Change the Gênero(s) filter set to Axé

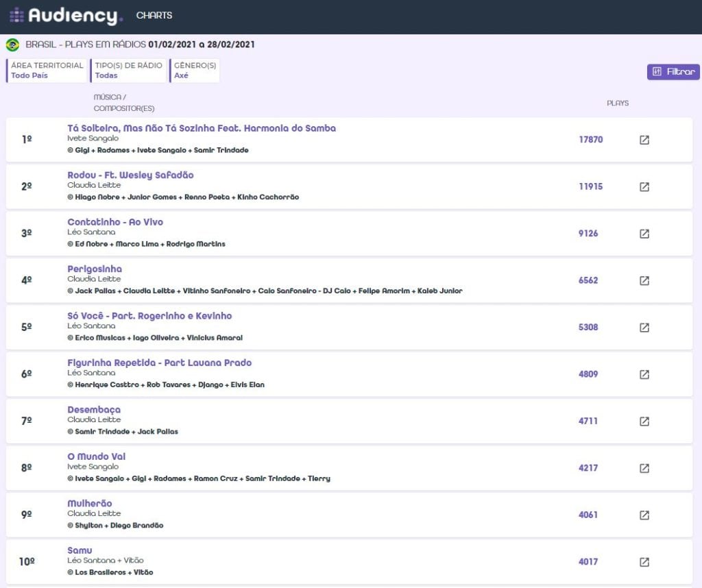coord(195,71)
